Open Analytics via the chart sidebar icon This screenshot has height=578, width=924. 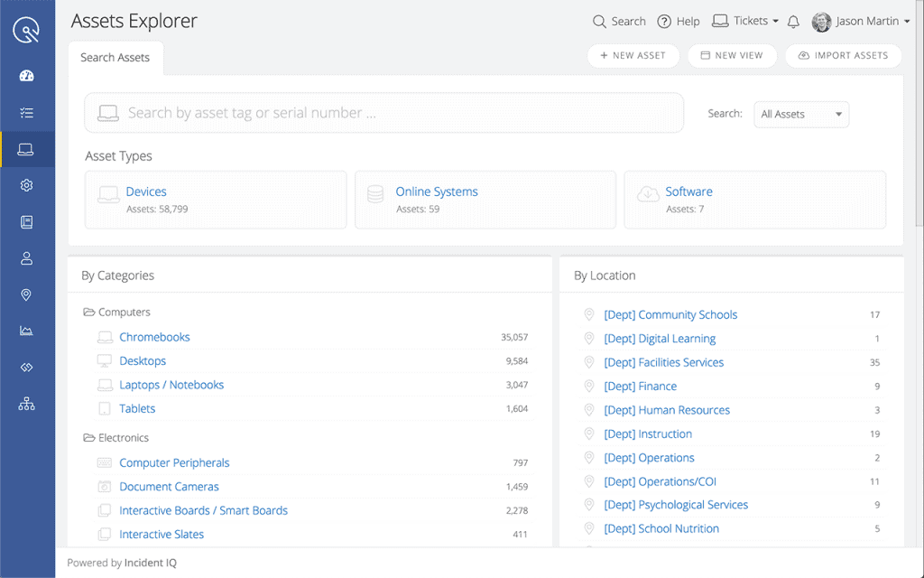(28, 330)
